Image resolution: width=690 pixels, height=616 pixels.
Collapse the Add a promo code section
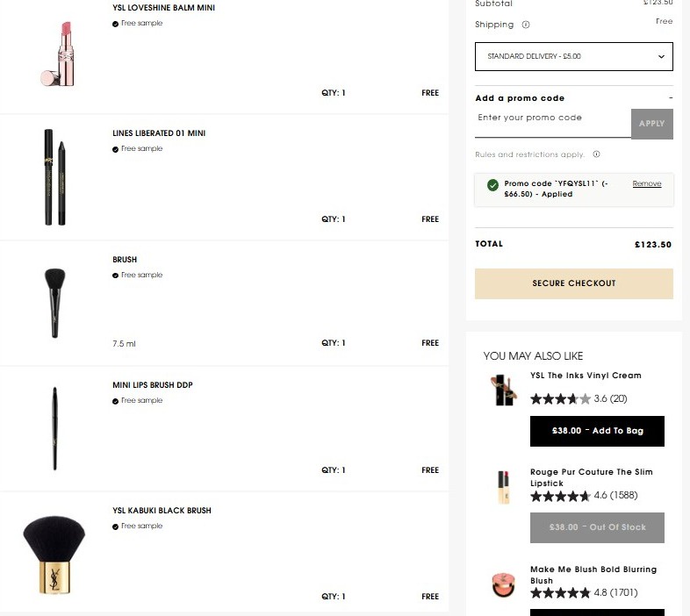(x=671, y=98)
